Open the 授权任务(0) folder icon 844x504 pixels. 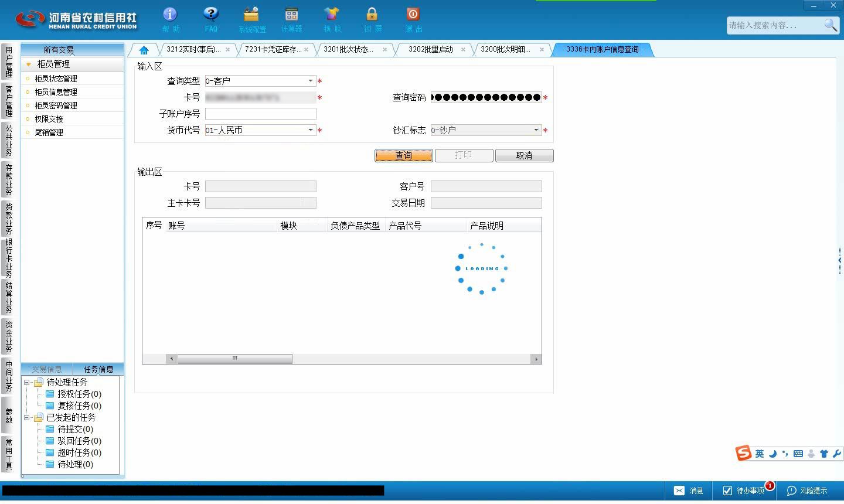(x=50, y=394)
